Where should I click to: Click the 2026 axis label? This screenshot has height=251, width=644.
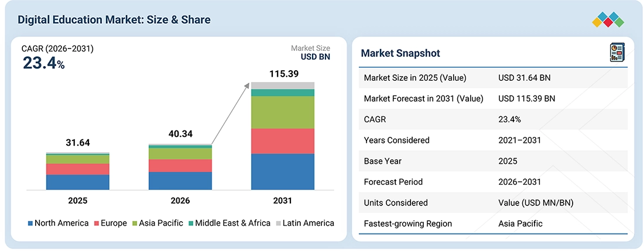180,201
